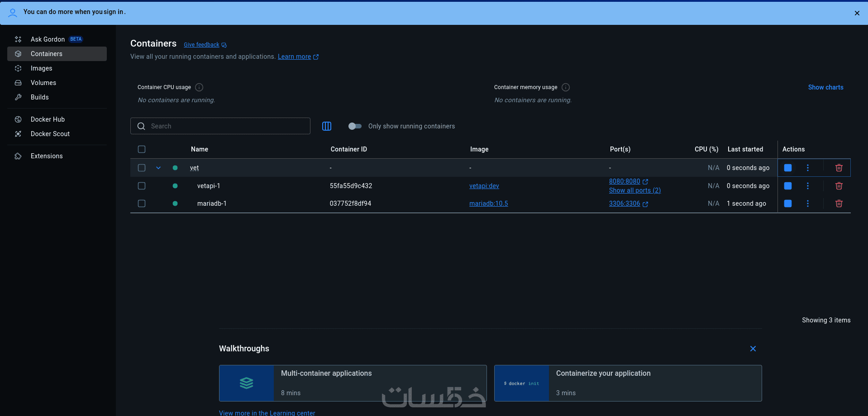This screenshot has width=868, height=416.
Task: Click the Containers cube icon in sidebar
Action: click(x=18, y=54)
